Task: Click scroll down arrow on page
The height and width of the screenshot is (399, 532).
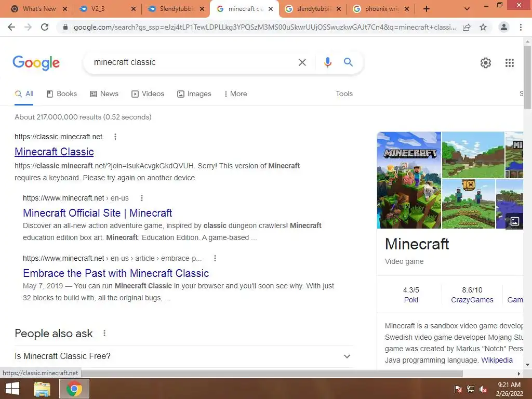Action: tap(527, 365)
